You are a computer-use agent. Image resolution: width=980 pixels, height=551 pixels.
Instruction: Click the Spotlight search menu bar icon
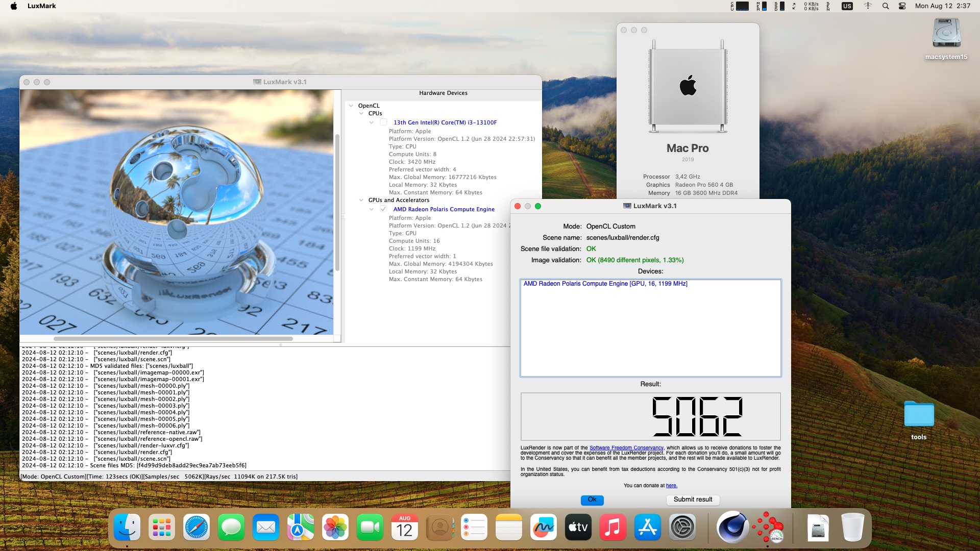pyautogui.click(x=886, y=6)
